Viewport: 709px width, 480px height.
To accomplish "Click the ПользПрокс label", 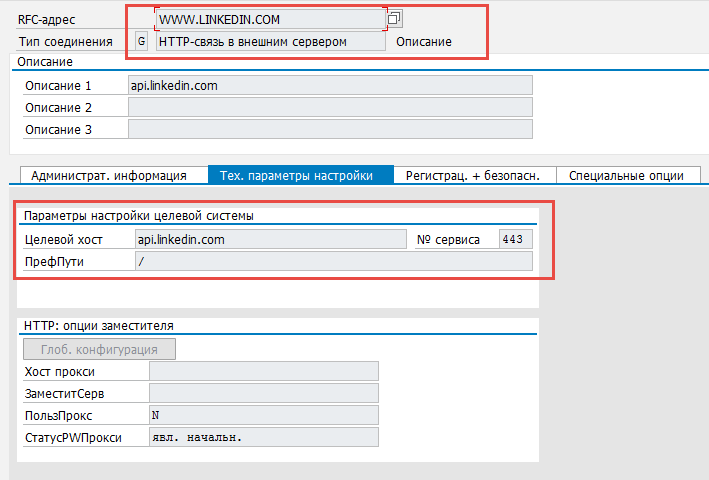I will pyautogui.click(x=58, y=416).
